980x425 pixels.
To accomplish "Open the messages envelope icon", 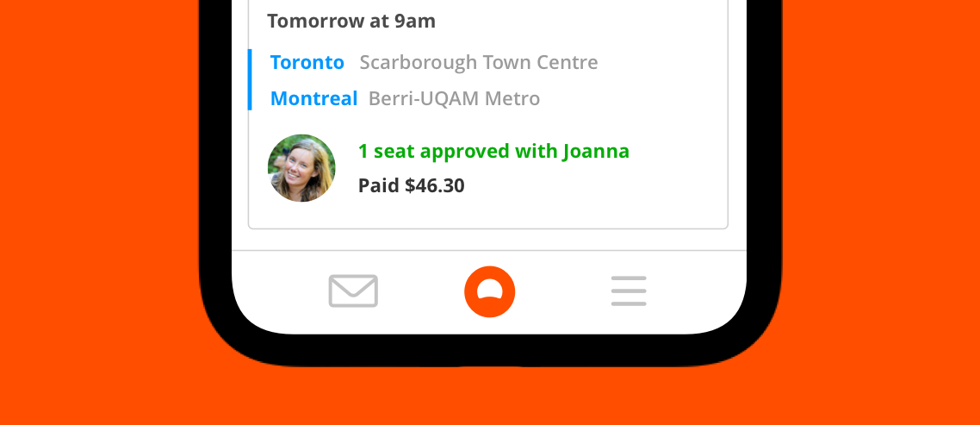I will (x=353, y=291).
